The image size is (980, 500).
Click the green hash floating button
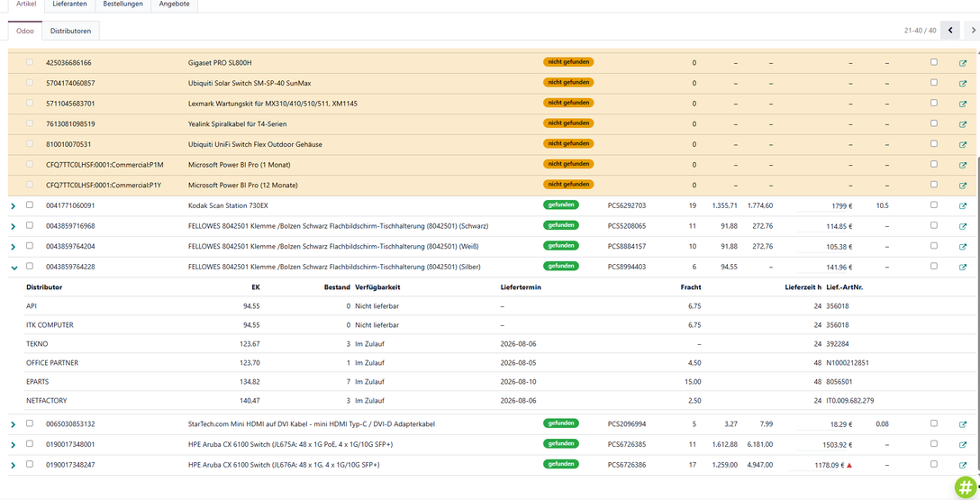point(966,486)
